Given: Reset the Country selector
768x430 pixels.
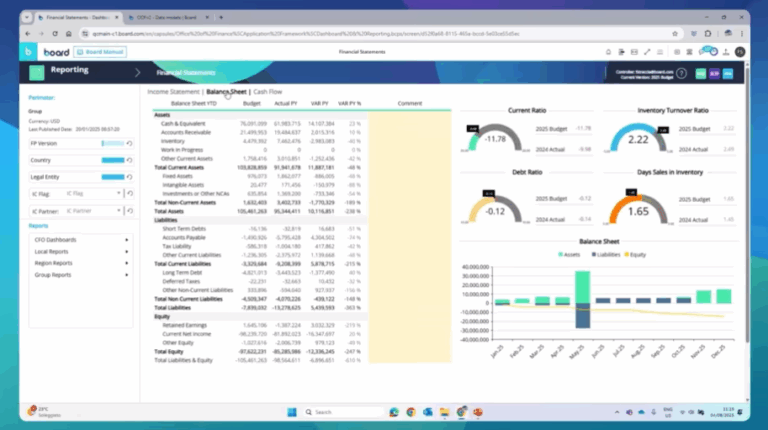Looking at the screenshot, I should (x=130, y=160).
